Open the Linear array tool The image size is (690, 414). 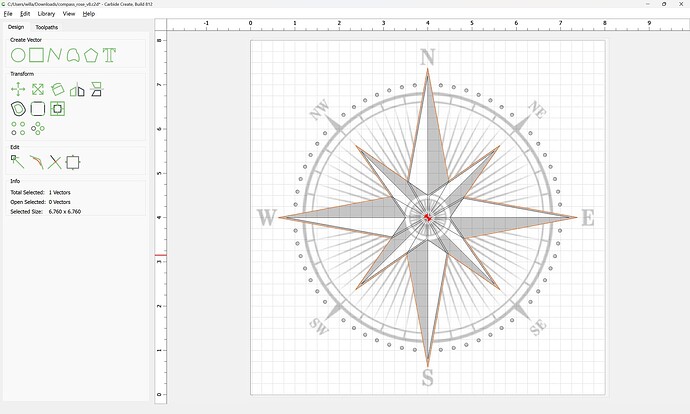click(x=18, y=128)
